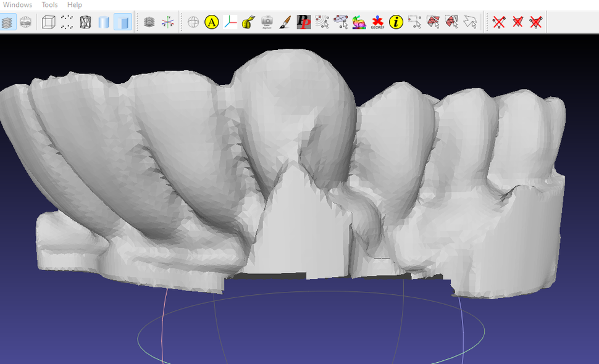
Task: Toggle smooth shading display
Action: click(102, 22)
